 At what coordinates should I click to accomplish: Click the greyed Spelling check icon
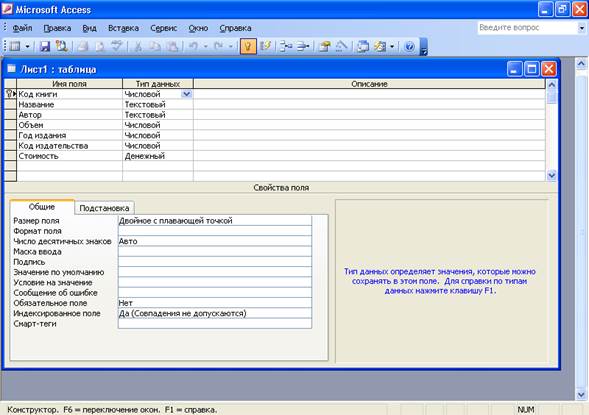pos(117,47)
